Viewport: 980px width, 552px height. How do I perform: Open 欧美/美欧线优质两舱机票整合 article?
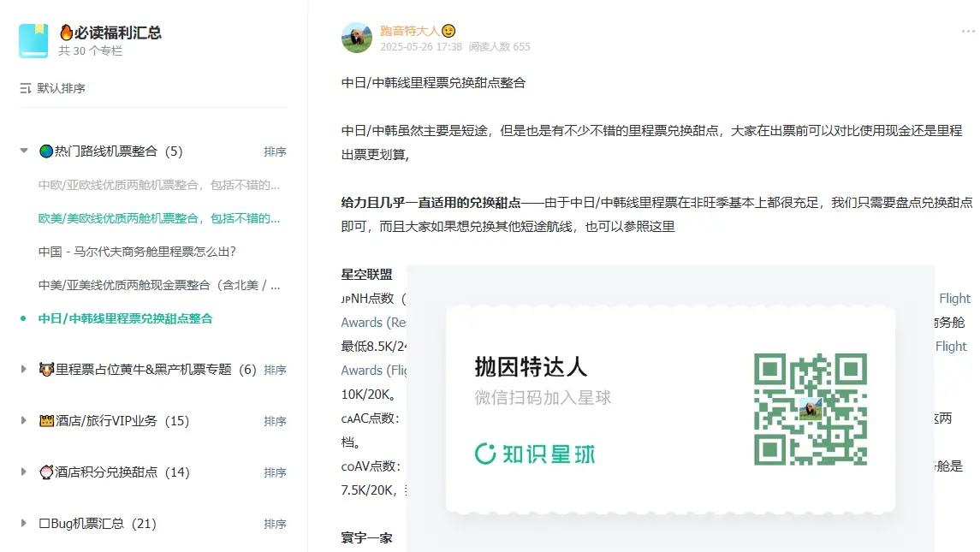click(158, 218)
